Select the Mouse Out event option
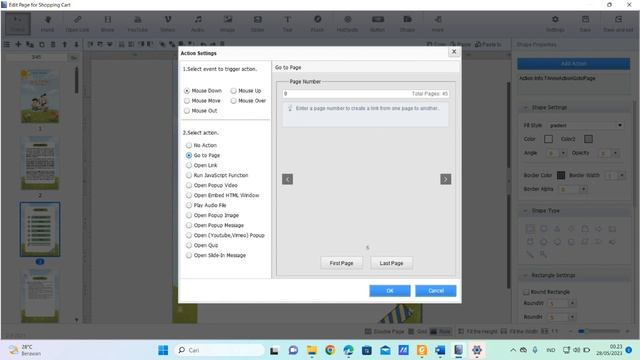This screenshot has height=360, width=640. coord(187,111)
